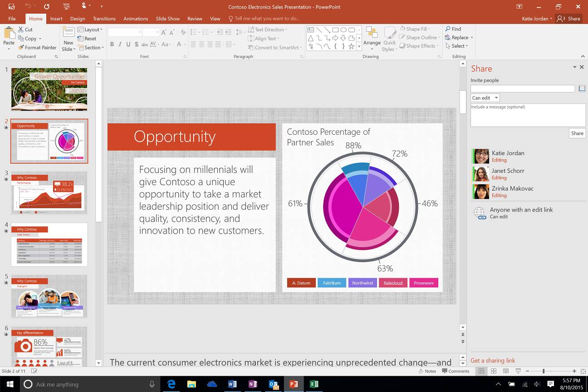Open the Font dialog launcher
Image resolution: width=588 pixels, height=392 pixels.
tap(184, 55)
